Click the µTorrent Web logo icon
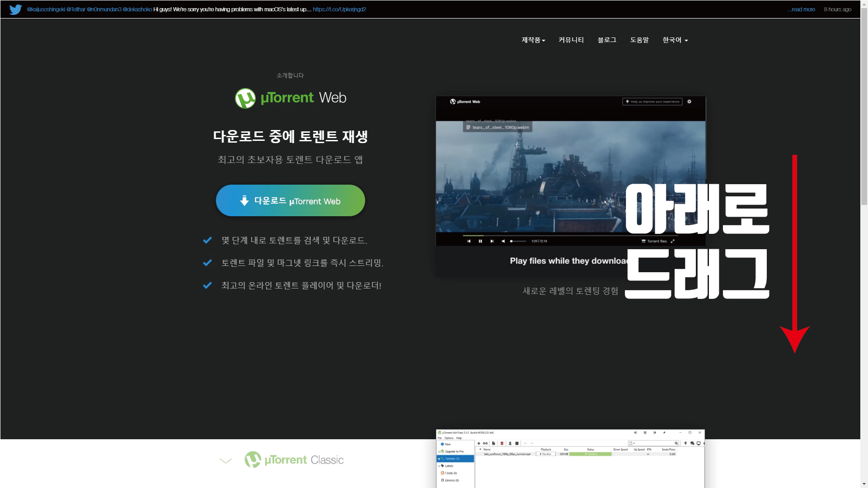This screenshot has width=868, height=488. pos(245,98)
